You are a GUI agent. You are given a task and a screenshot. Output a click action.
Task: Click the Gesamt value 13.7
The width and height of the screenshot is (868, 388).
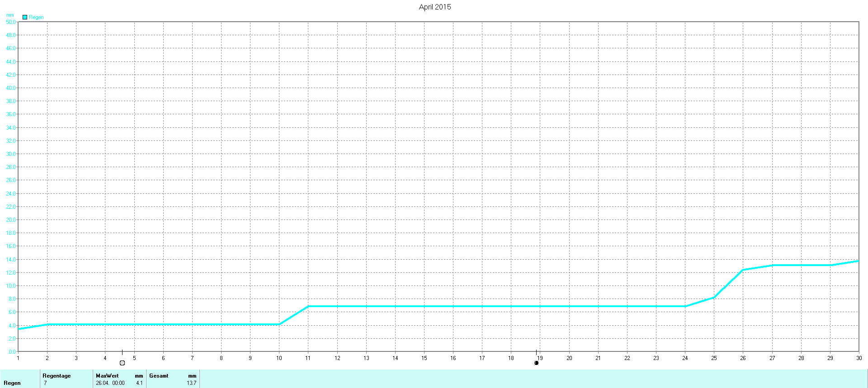point(191,383)
